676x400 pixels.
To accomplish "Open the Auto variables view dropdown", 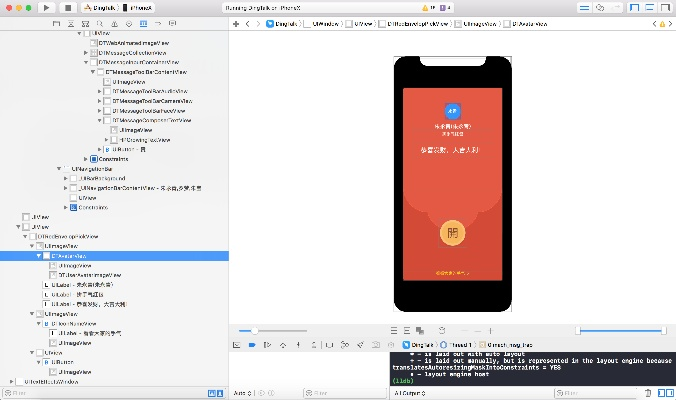I will [x=243, y=393].
